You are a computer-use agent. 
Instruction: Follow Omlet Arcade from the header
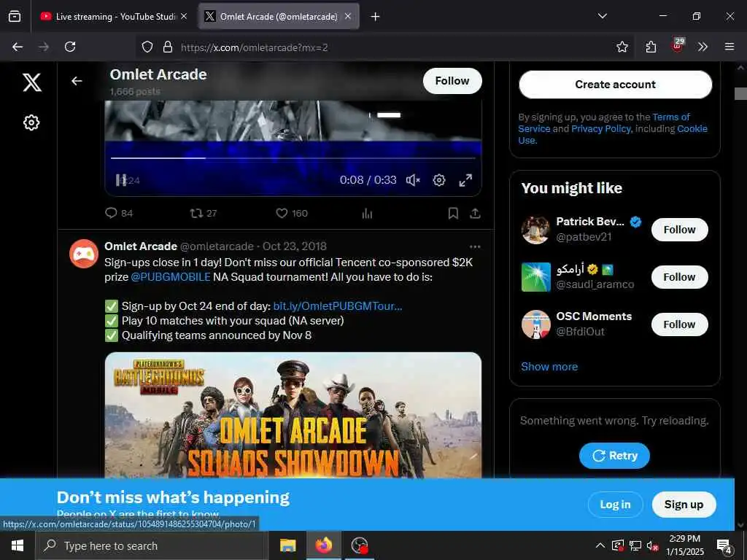pos(452,81)
